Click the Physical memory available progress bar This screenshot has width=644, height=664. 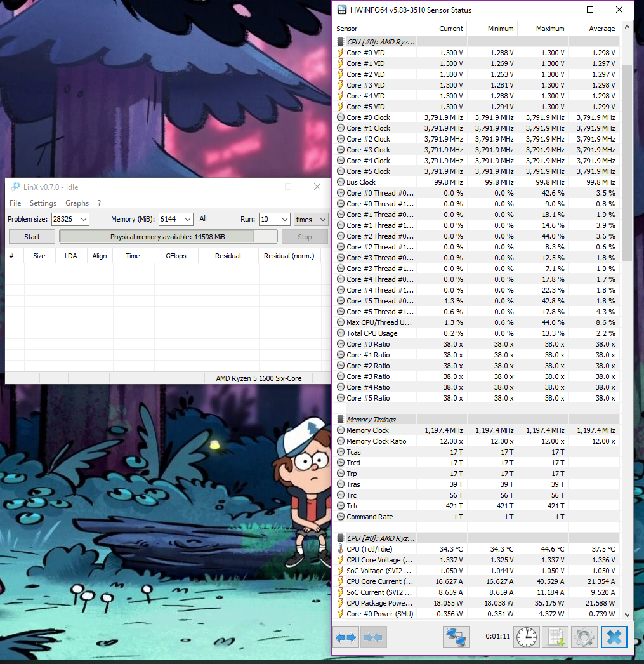(x=168, y=237)
